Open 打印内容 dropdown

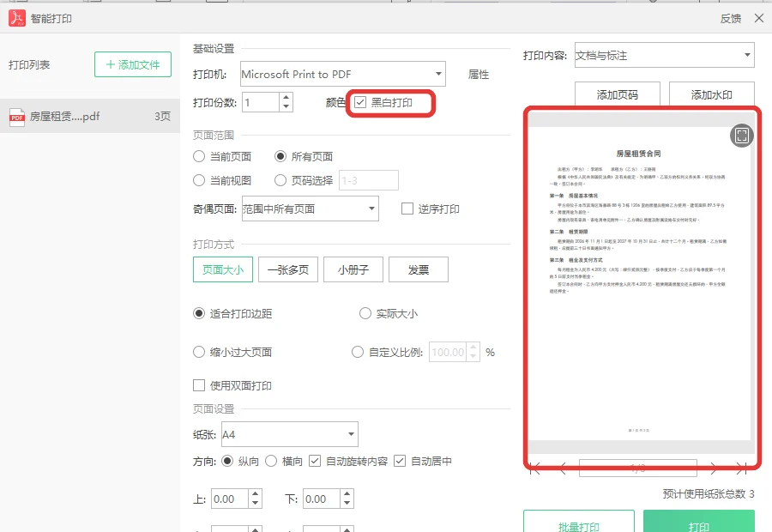pyautogui.click(x=665, y=55)
